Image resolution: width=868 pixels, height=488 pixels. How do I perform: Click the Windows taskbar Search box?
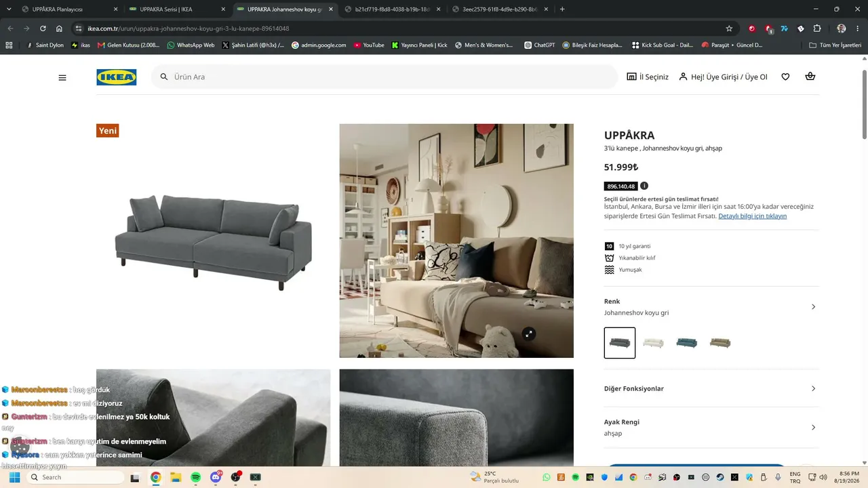(x=76, y=477)
